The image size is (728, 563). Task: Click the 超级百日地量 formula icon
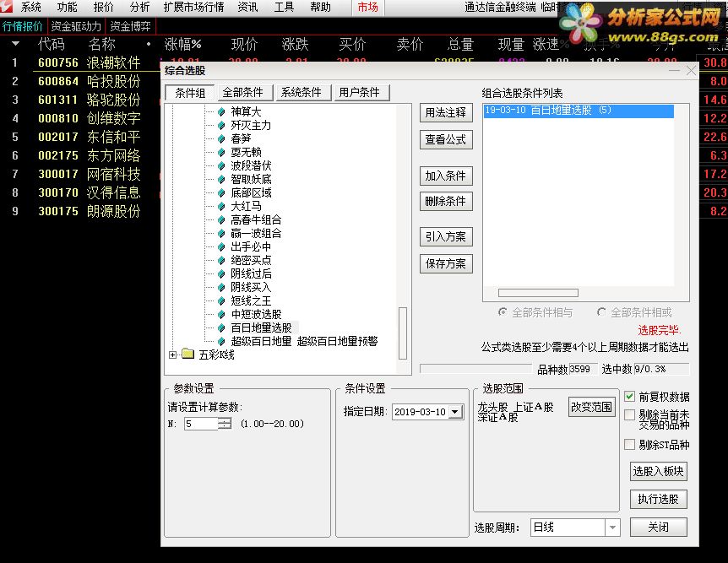click(x=221, y=341)
